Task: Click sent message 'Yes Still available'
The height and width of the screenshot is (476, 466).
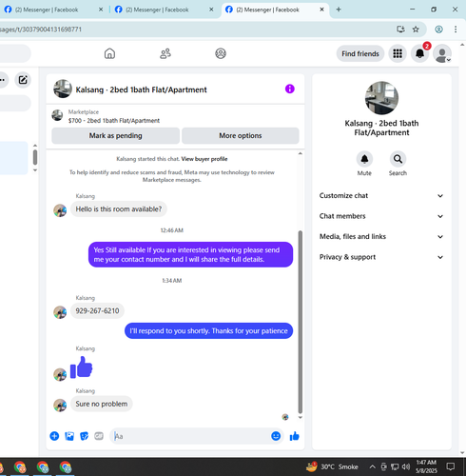Action: point(190,254)
